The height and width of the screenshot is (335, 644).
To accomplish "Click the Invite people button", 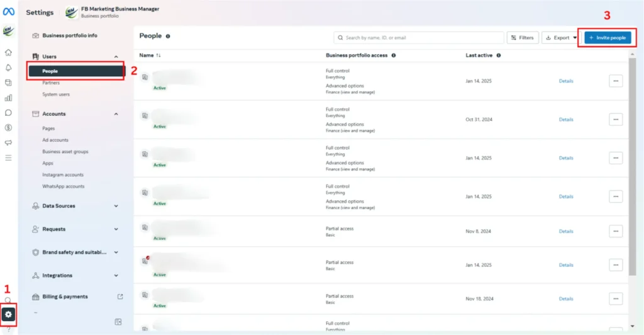I will point(608,38).
